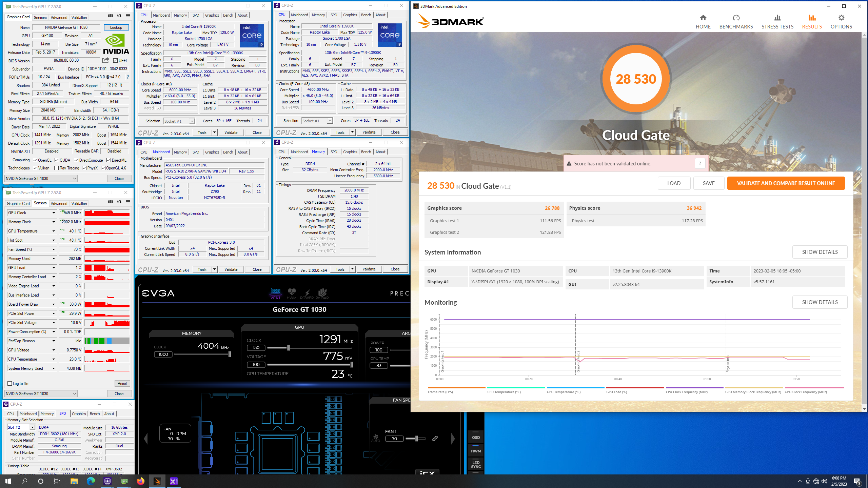Switch to Validation tab in top GPU-Z
This screenshot has width=868, height=488.
(79, 17)
